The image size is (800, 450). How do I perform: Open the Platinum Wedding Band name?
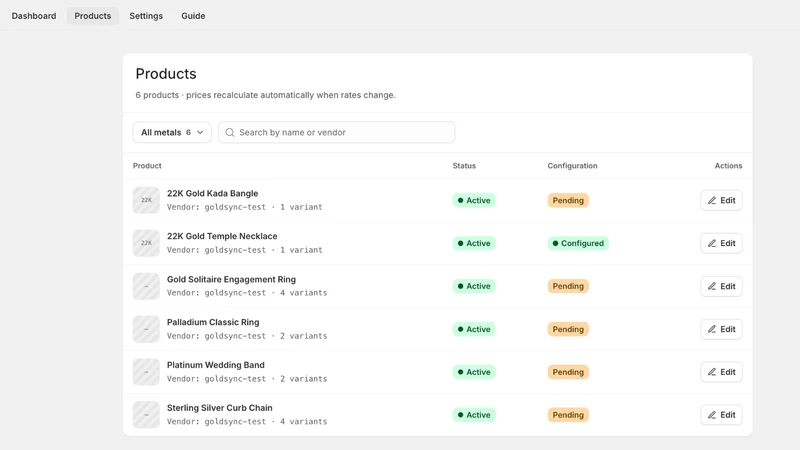pyautogui.click(x=215, y=365)
